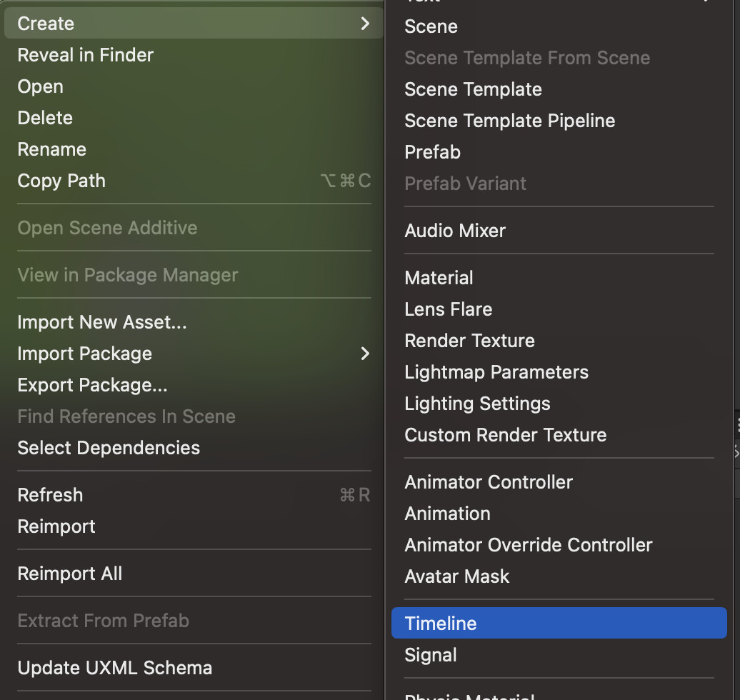Select Reimport All
The image size is (740, 700).
[69, 573]
